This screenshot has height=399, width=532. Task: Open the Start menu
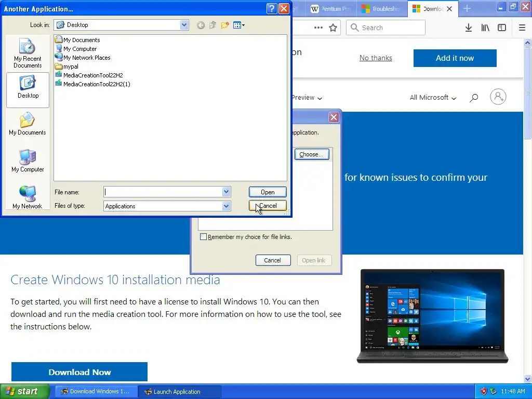24,391
